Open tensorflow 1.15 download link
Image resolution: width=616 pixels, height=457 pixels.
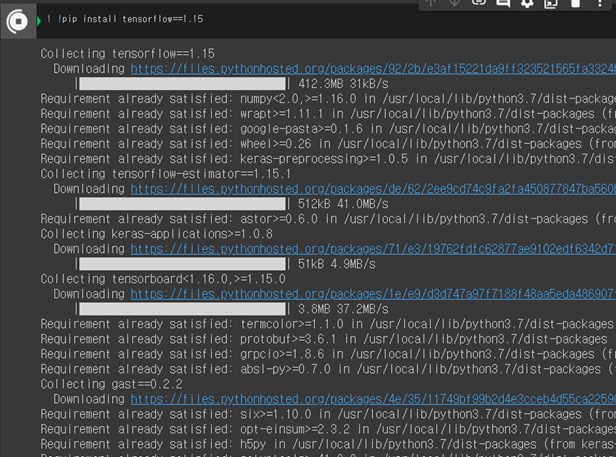pos(373,69)
